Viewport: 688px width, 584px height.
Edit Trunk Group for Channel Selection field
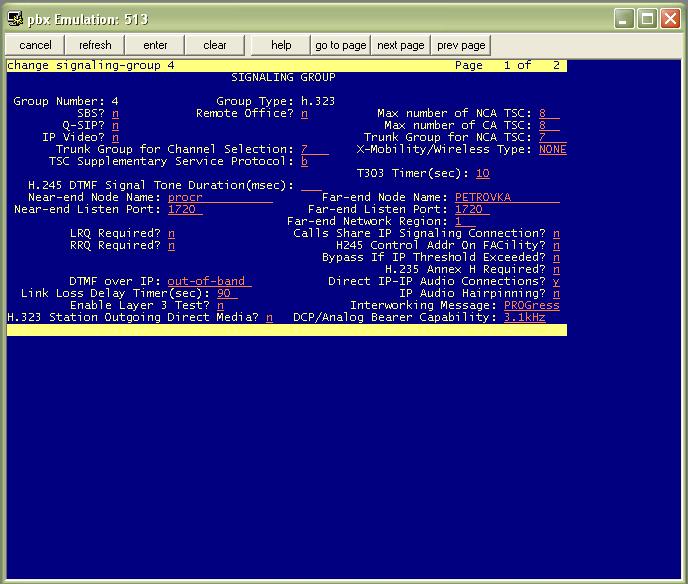[315, 149]
